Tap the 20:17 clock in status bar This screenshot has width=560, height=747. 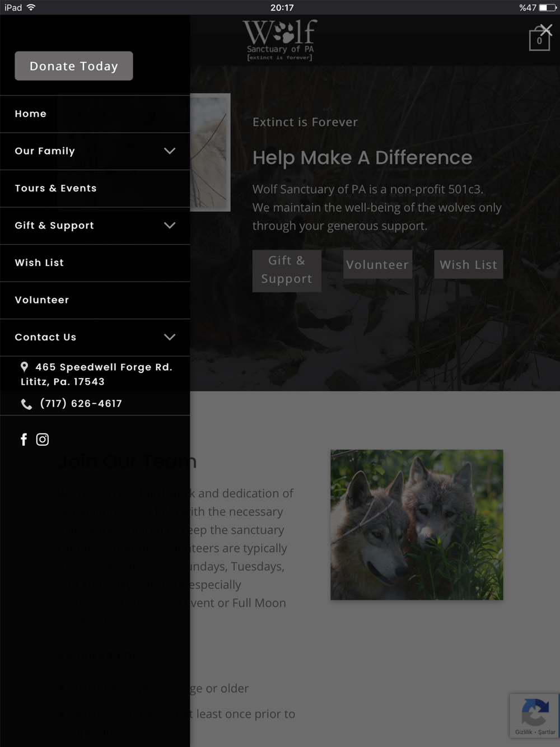[282, 7]
